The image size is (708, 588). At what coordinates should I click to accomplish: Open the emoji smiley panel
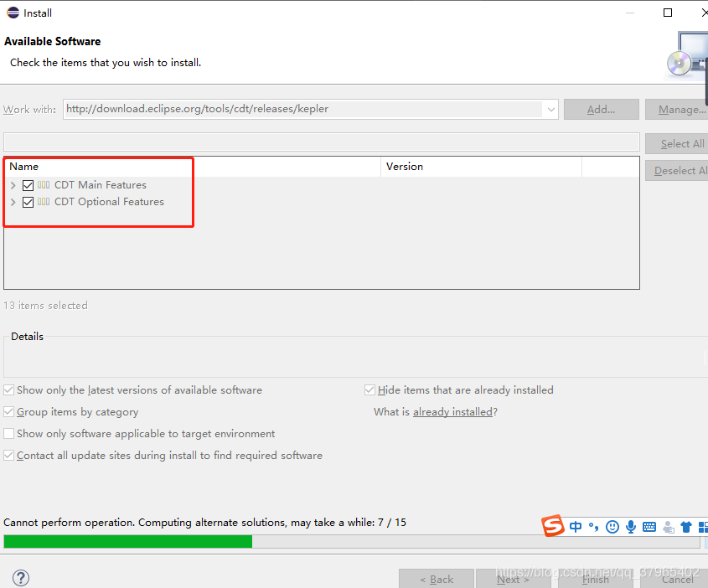pyautogui.click(x=612, y=527)
